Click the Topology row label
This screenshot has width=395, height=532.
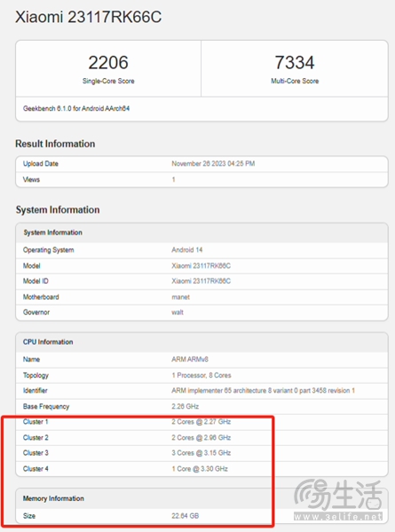[x=36, y=375]
